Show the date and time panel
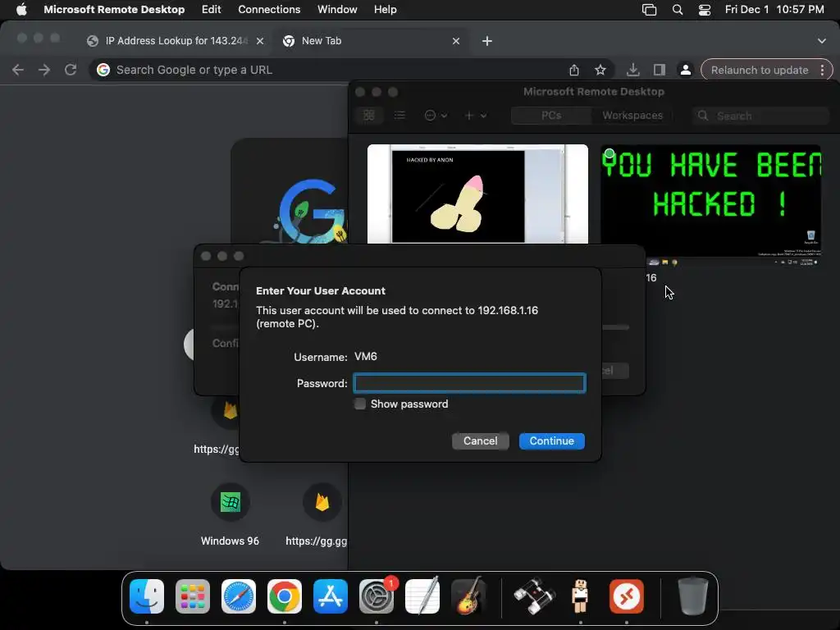Screen dimensions: 840x630 [x=774, y=10]
